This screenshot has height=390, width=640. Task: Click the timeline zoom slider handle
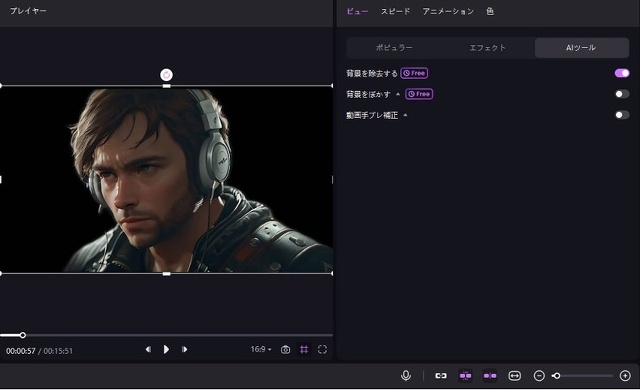click(556, 376)
